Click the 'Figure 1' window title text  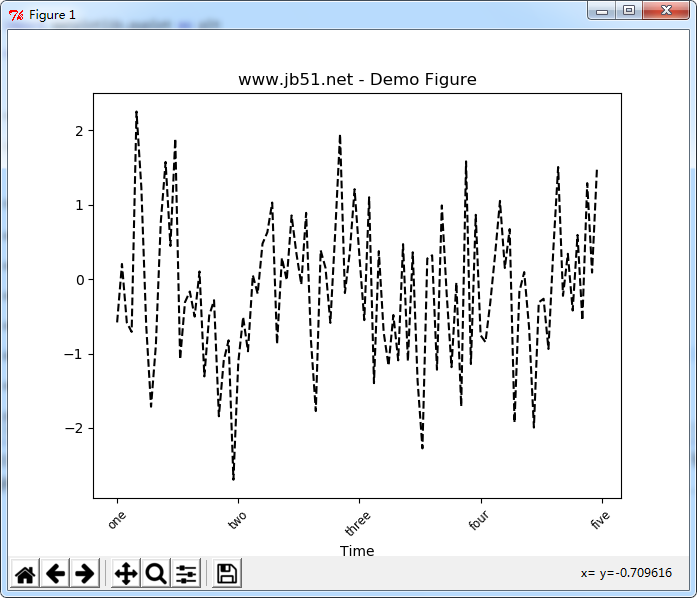[52, 15]
